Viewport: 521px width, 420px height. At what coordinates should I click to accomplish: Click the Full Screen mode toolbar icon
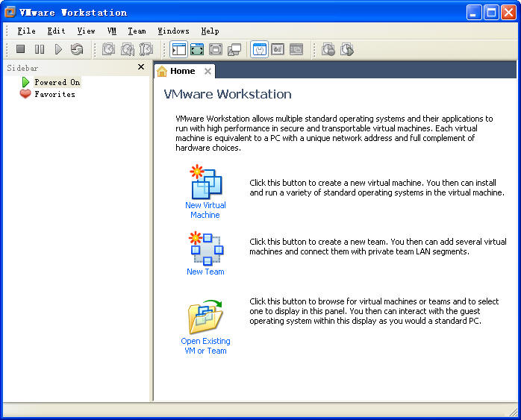[216, 49]
